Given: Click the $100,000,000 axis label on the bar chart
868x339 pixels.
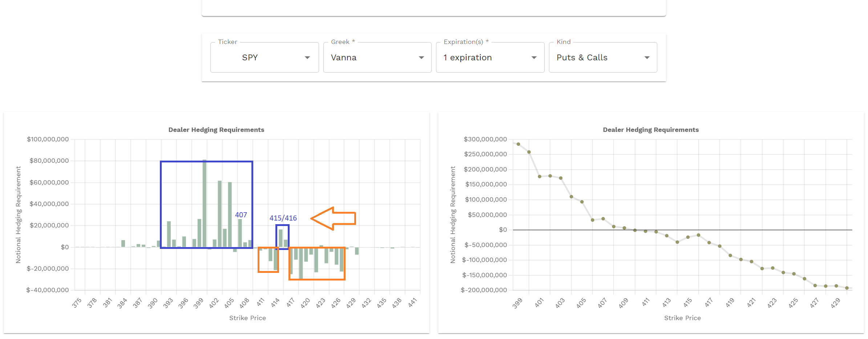Looking at the screenshot, I should (48, 139).
